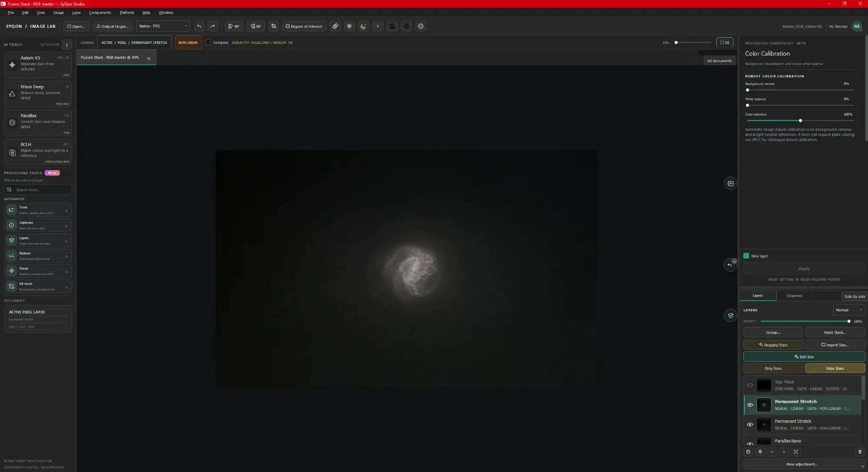Rotate image 90° clockwise
The width and height of the screenshot is (868, 472).
[256, 26]
